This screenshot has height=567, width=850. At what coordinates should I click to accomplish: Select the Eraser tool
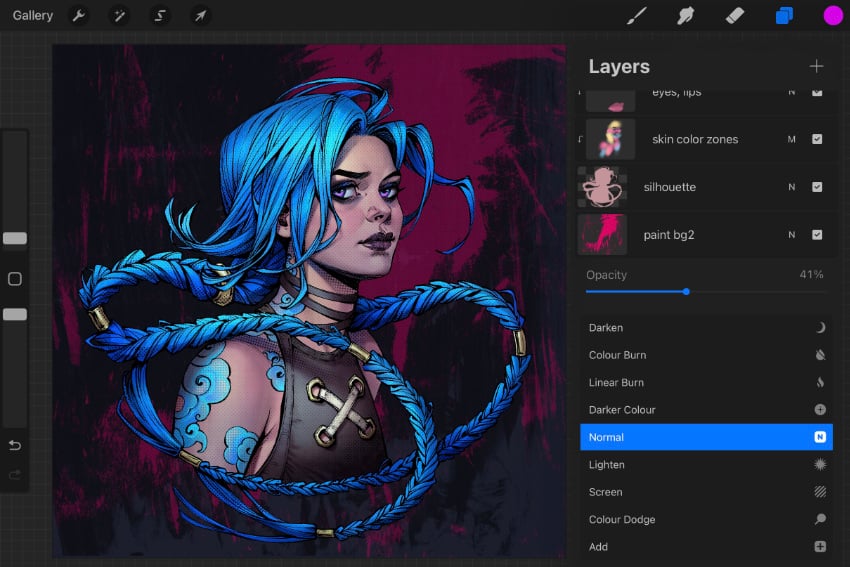point(735,16)
